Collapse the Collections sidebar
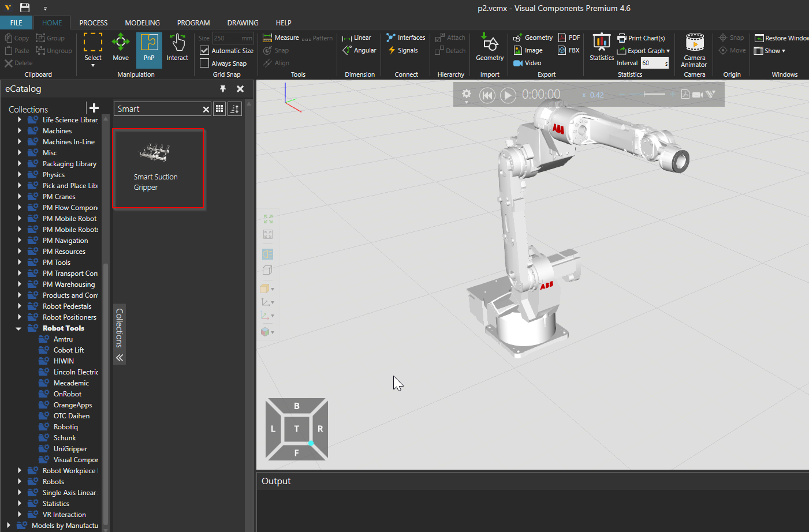 (120, 358)
